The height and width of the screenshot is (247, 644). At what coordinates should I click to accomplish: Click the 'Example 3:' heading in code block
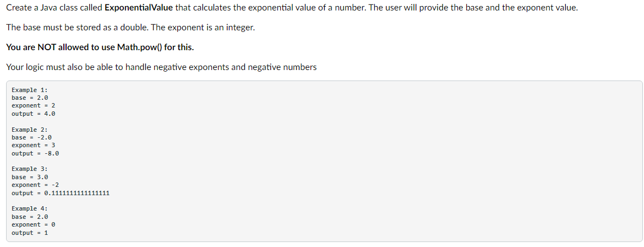pos(30,169)
